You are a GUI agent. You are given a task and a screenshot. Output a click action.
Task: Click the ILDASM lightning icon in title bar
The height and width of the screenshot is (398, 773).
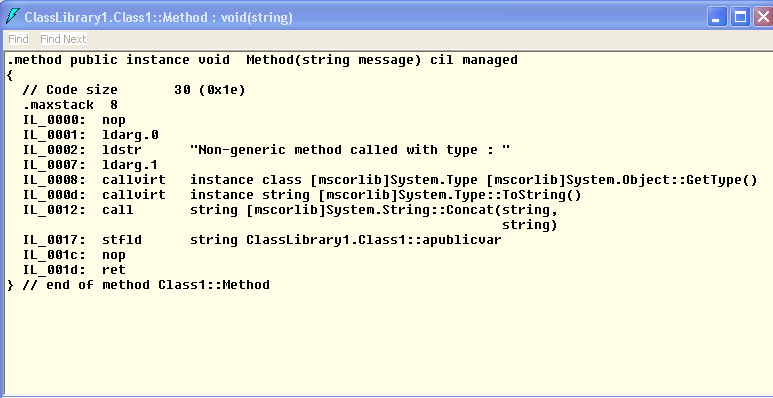pos(13,17)
